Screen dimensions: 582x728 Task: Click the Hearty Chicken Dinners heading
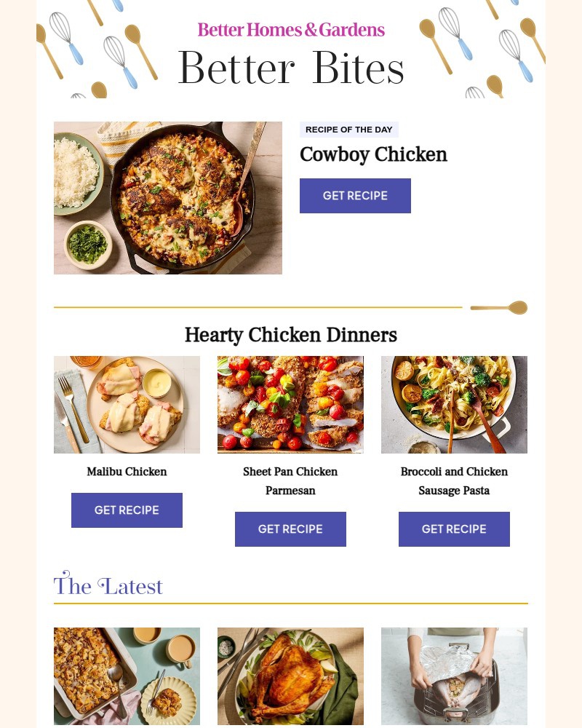pyautogui.click(x=291, y=335)
